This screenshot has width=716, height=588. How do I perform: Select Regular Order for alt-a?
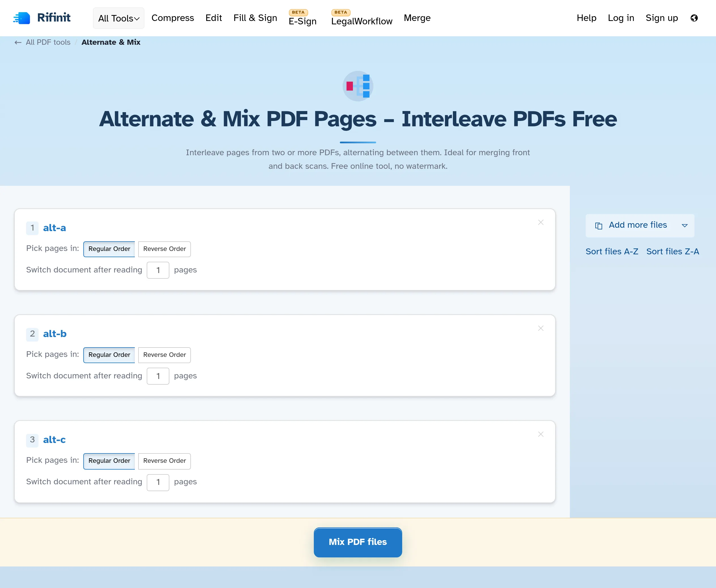click(109, 249)
